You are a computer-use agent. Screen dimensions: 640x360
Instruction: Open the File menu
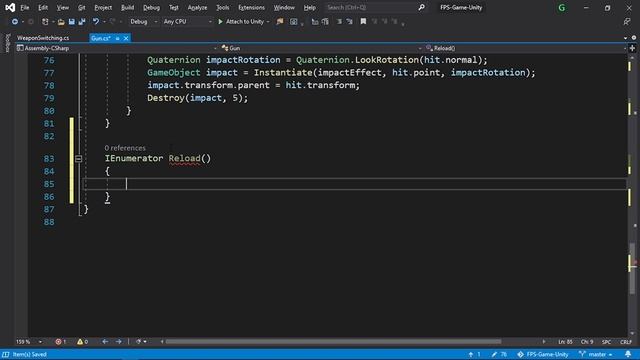[x=25, y=7]
